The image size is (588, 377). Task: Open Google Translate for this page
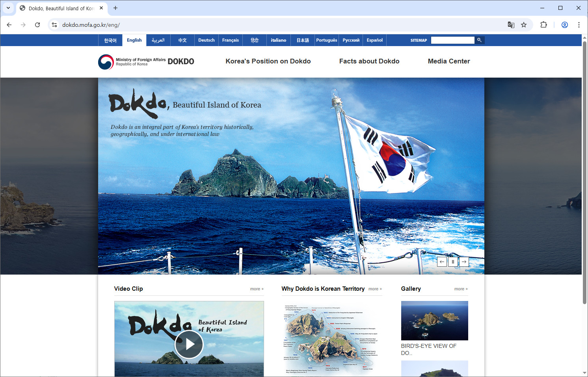[x=511, y=25]
